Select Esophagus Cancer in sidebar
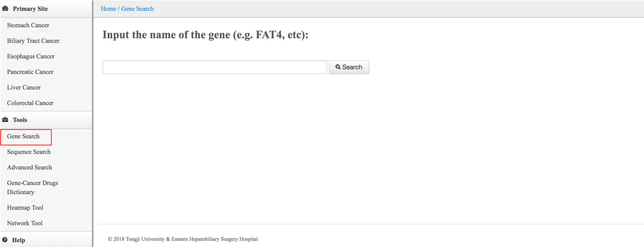Image resolution: width=644 pixels, height=247 pixels. click(31, 56)
